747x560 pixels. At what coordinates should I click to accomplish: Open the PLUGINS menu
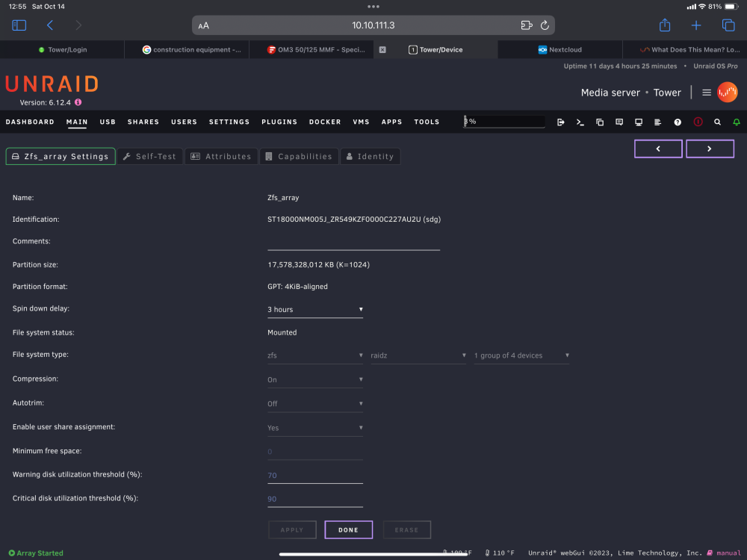279,122
